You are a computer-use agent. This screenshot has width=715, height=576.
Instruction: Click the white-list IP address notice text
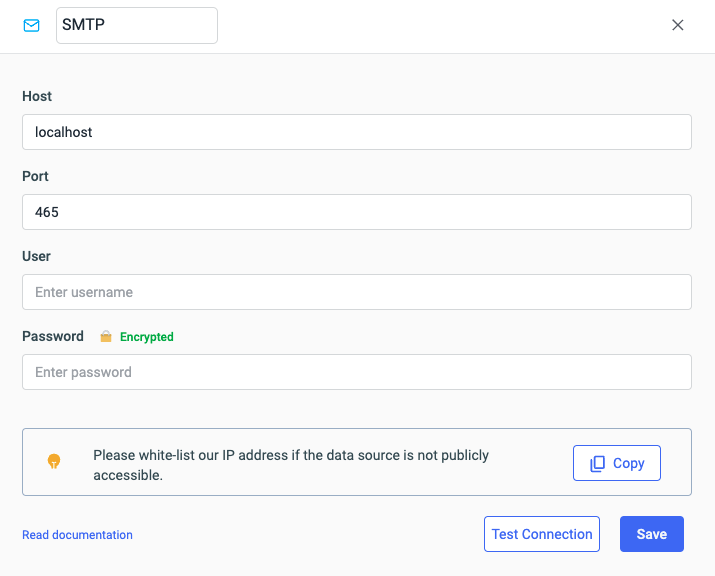click(291, 465)
